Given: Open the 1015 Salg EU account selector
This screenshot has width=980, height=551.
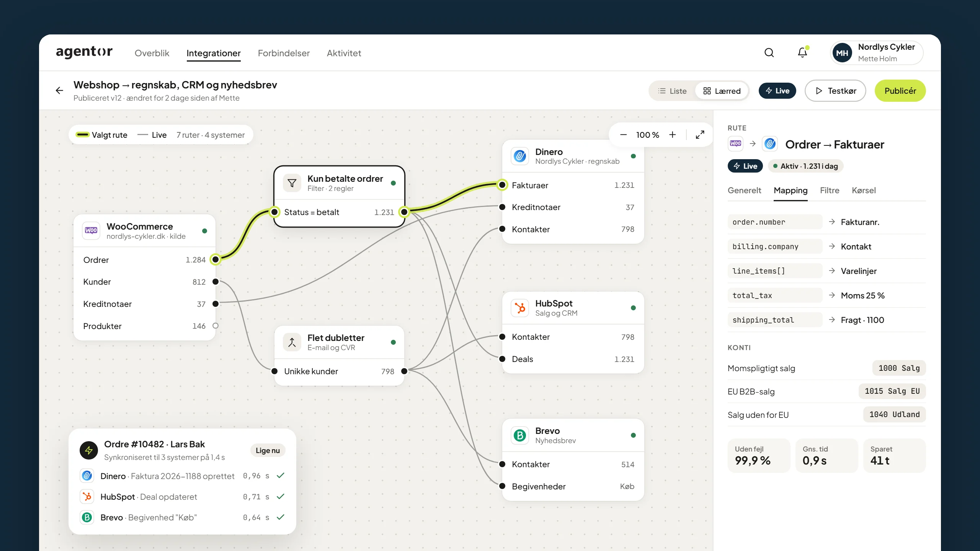Looking at the screenshot, I should coord(892,391).
